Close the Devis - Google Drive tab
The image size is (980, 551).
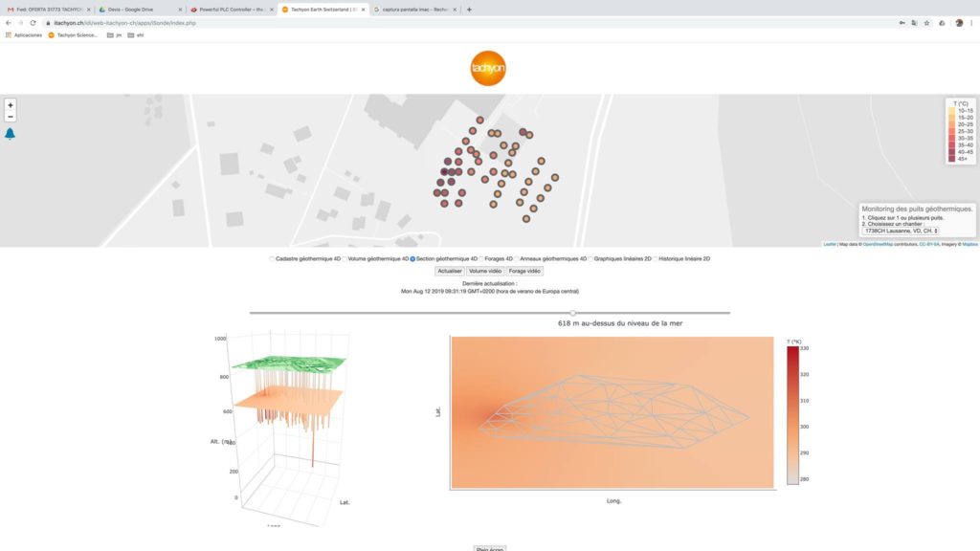(x=180, y=10)
